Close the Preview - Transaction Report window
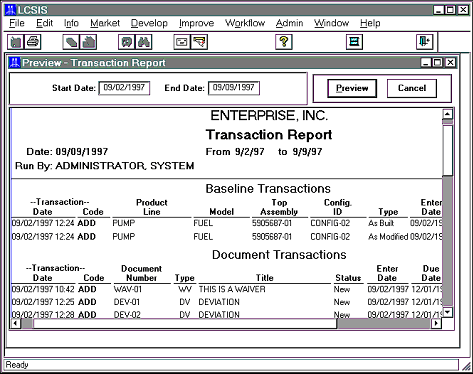Image resolution: width=473 pixels, height=374 pixels. [450, 63]
